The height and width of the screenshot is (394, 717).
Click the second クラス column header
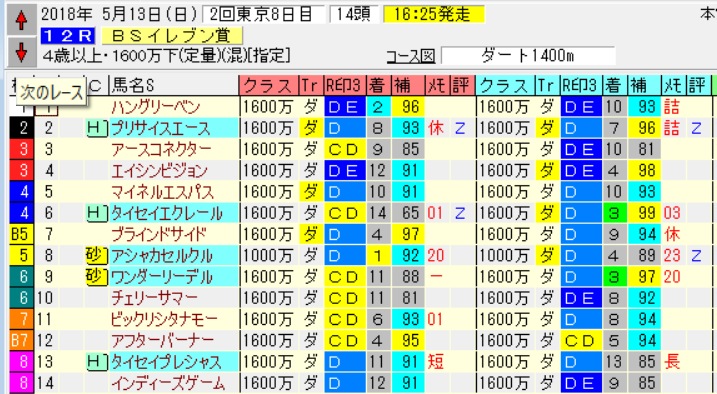505,85
